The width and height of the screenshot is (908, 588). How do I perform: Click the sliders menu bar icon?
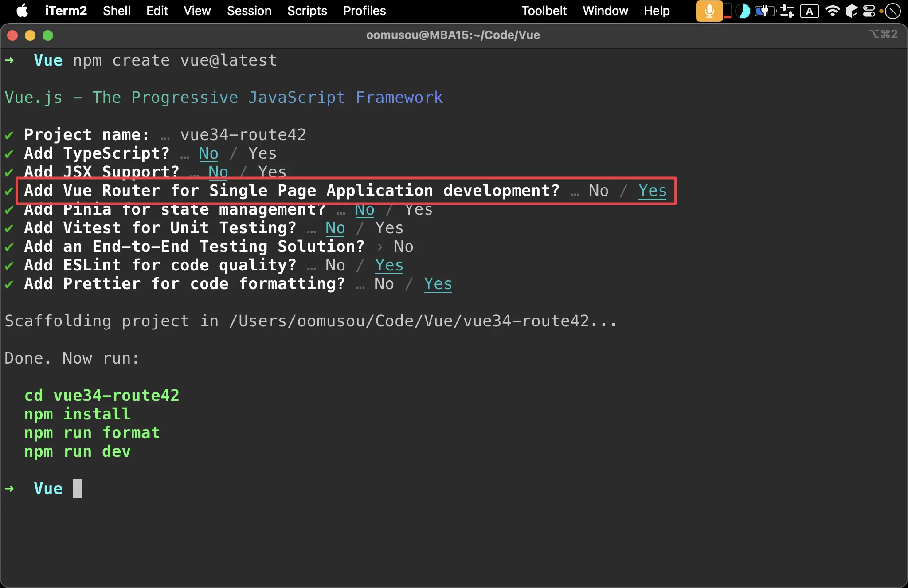(x=787, y=11)
